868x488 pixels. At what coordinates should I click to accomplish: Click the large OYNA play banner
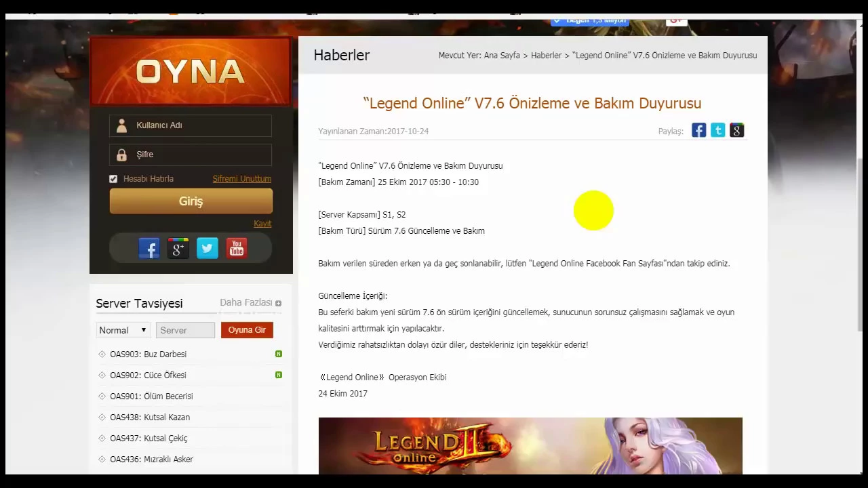point(191,71)
